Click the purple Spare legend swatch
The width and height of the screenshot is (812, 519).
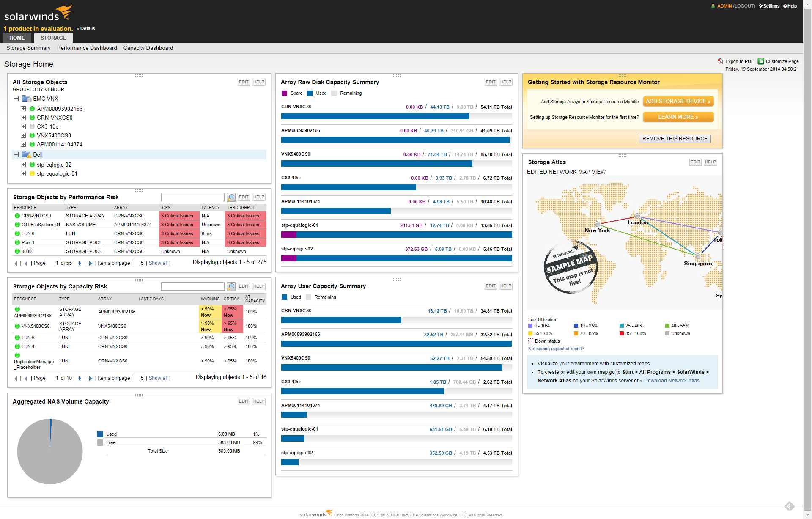(x=285, y=93)
